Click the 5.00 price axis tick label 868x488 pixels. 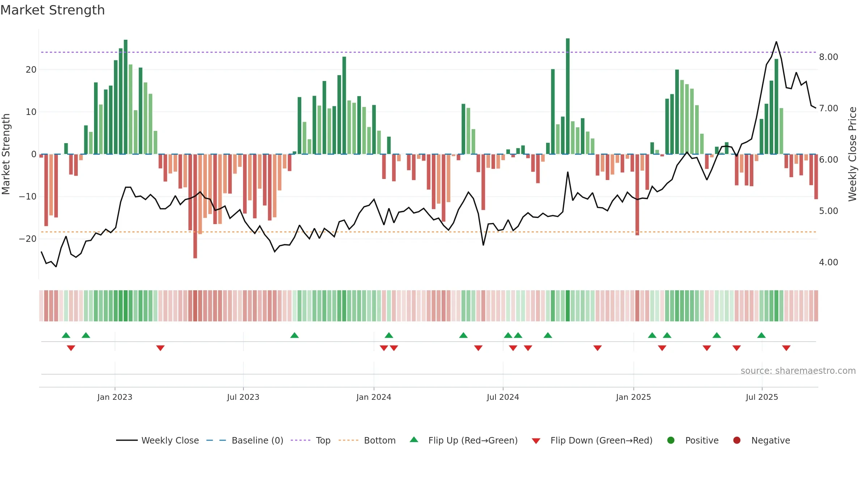pyautogui.click(x=829, y=211)
